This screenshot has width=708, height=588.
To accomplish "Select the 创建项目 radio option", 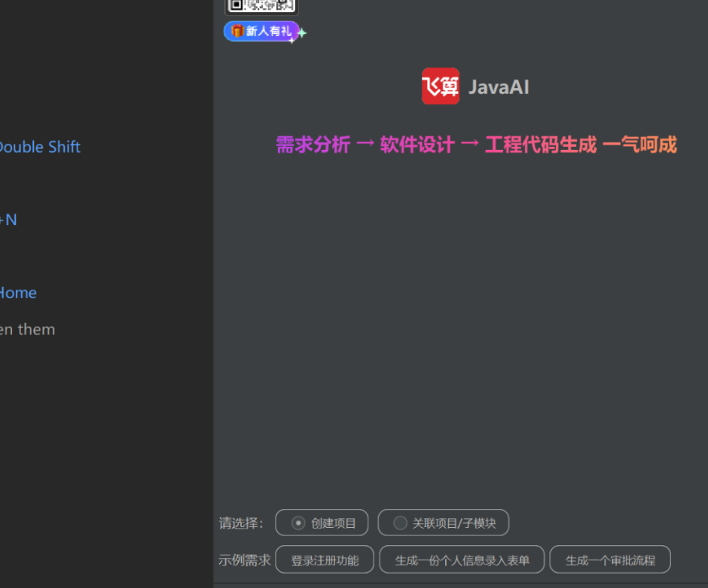I will 322,522.
